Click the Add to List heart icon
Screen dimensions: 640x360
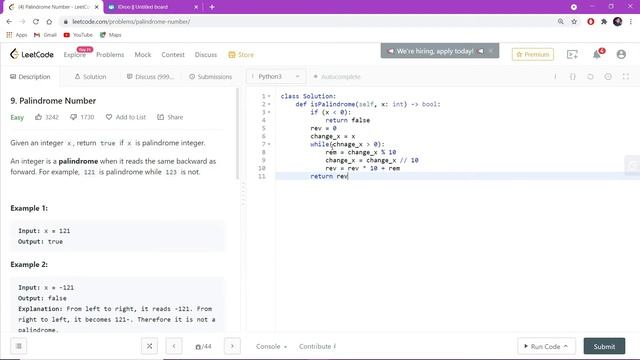click(109, 117)
